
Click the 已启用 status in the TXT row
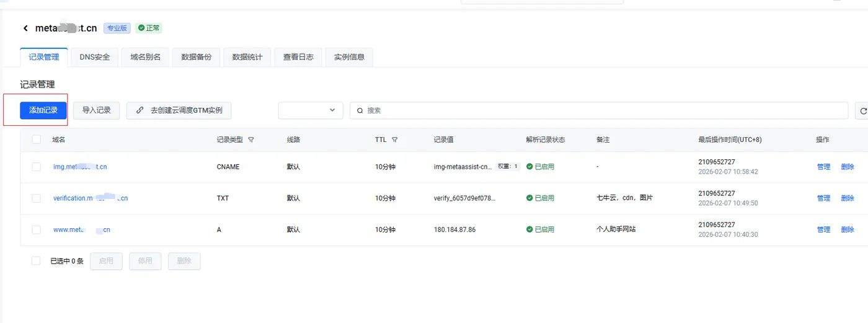(x=540, y=198)
